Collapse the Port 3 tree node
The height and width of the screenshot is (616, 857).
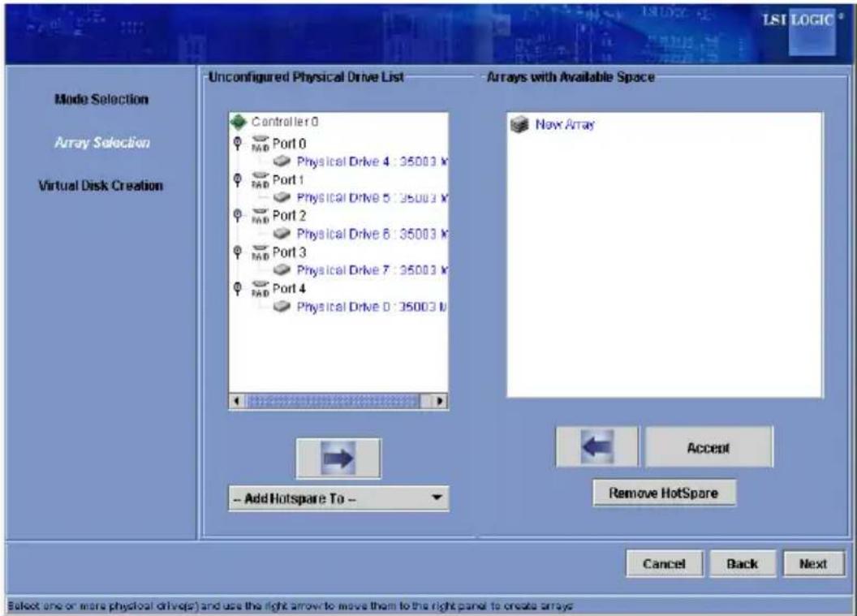click(237, 252)
